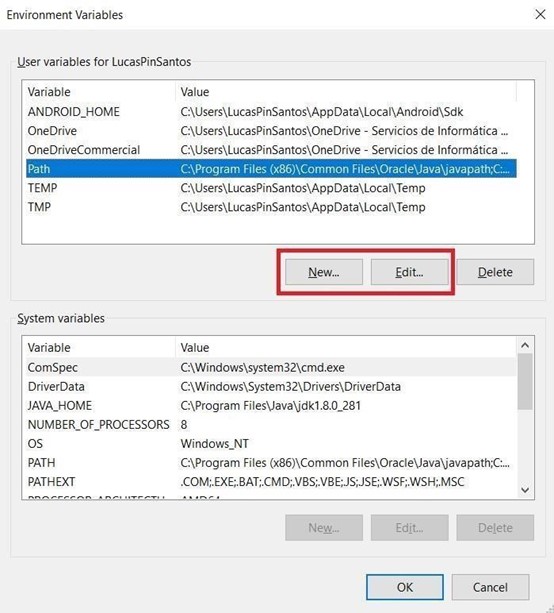Select the ANDROID_HOME user variable
This screenshot has height=613, width=554.
point(271,112)
